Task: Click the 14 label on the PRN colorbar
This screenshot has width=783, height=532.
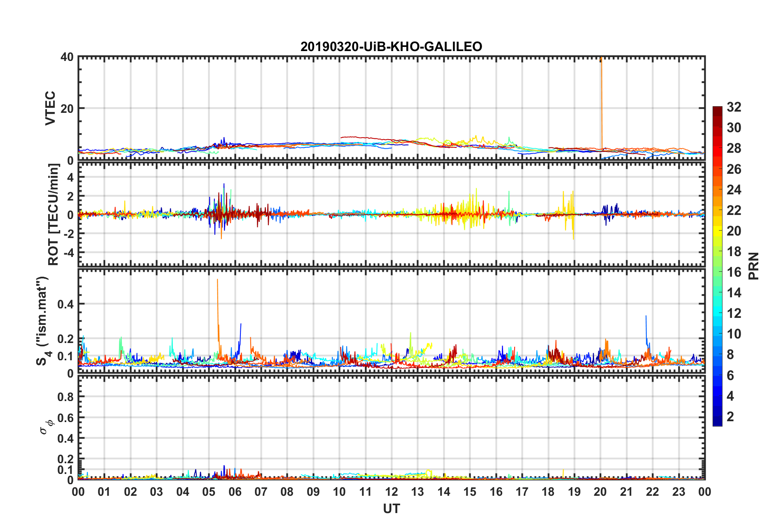Action: [734, 292]
